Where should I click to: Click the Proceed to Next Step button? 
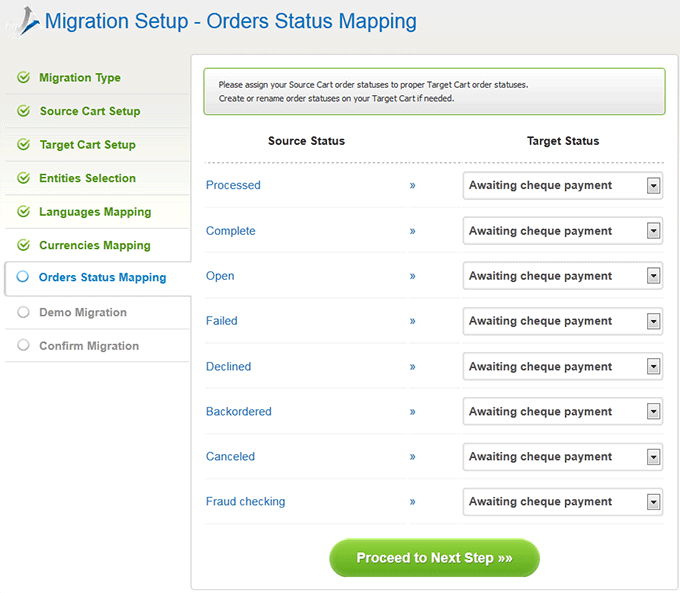[434, 558]
